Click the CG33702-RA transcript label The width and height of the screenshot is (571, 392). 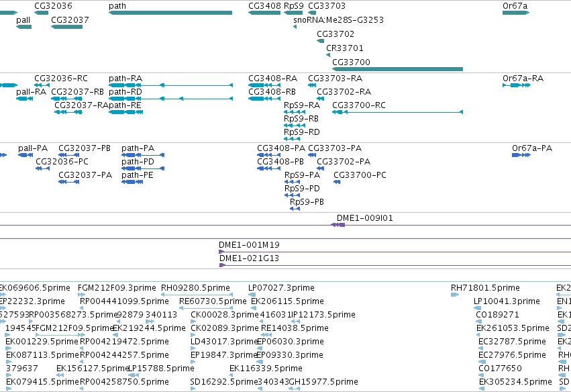tap(344, 92)
